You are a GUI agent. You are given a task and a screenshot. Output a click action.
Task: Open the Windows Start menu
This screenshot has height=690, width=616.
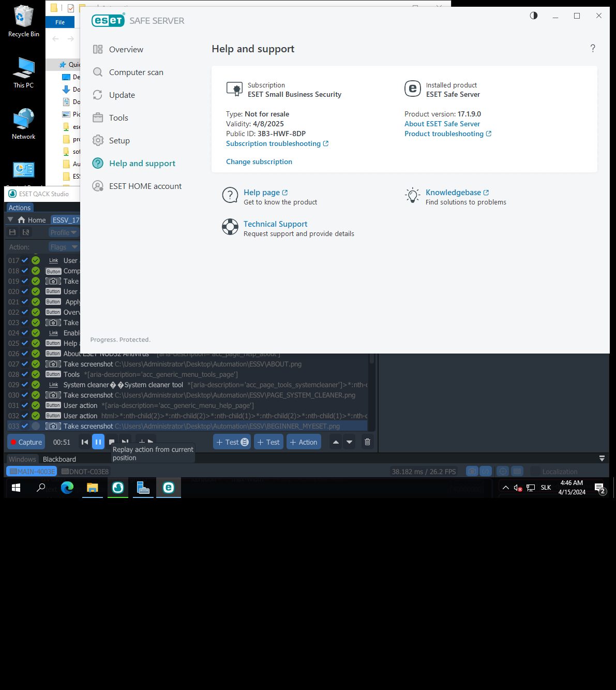[16, 488]
